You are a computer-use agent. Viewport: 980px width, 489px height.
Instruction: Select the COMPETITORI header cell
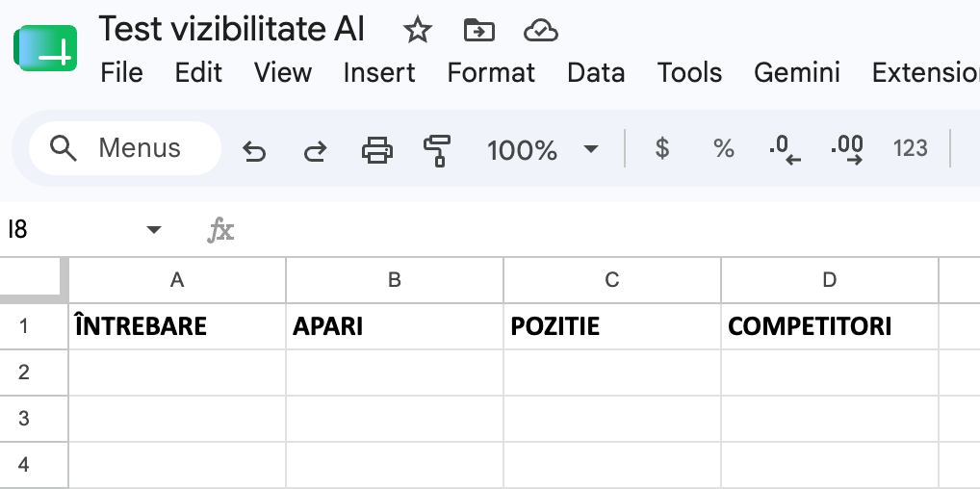tap(830, 326)
